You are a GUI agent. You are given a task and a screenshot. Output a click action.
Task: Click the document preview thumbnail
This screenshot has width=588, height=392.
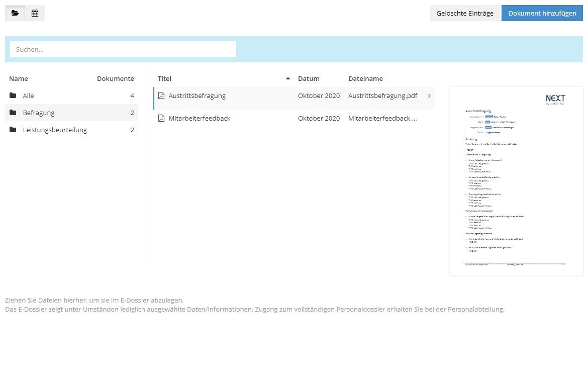(516, 180)
